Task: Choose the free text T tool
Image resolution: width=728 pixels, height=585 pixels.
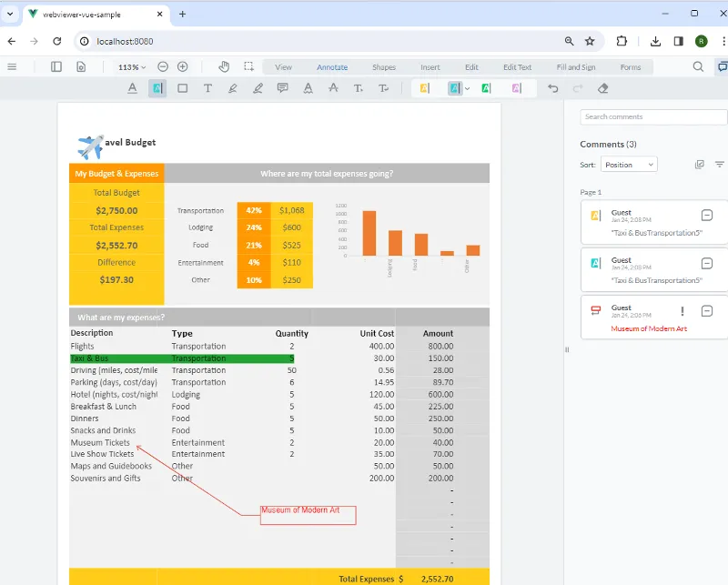Action: 207,88
